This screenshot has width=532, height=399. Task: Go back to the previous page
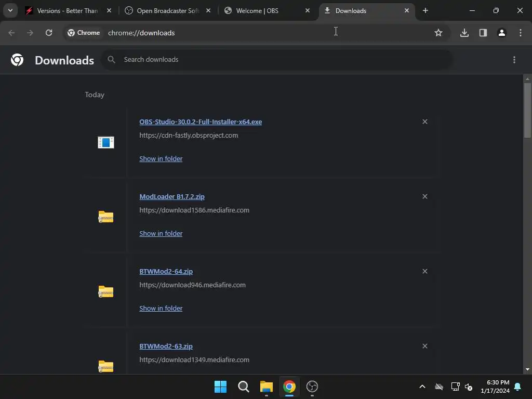11,33
